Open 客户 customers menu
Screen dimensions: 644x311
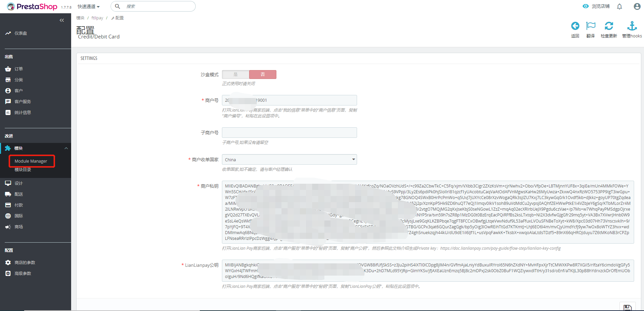(19, 91)
